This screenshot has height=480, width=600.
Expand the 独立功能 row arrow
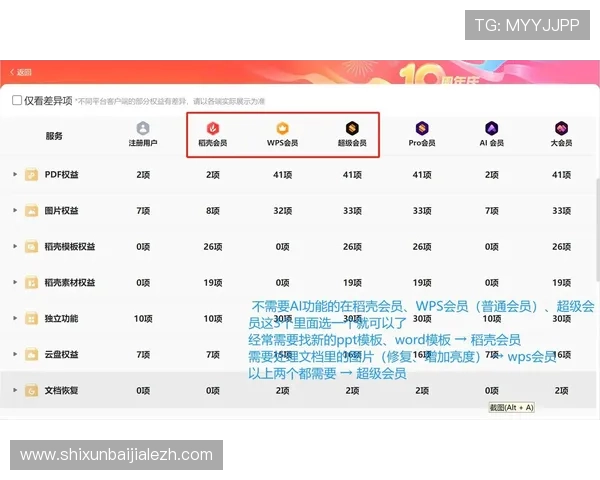point(15,318)
